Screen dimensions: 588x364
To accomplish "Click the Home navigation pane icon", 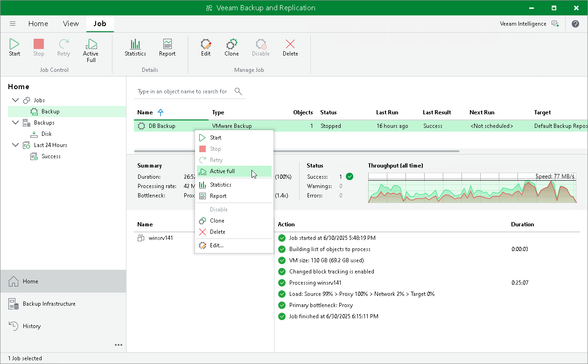I will coord(14,281).
